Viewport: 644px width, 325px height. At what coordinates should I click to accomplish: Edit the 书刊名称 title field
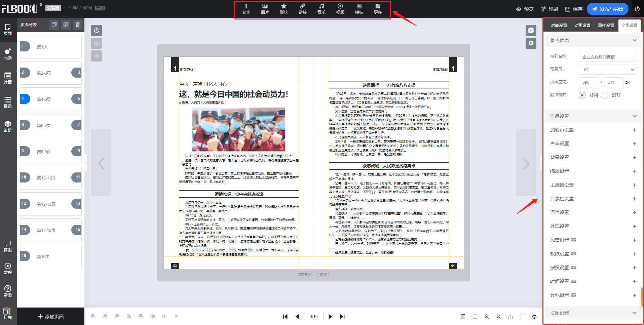tap(607, 57)
